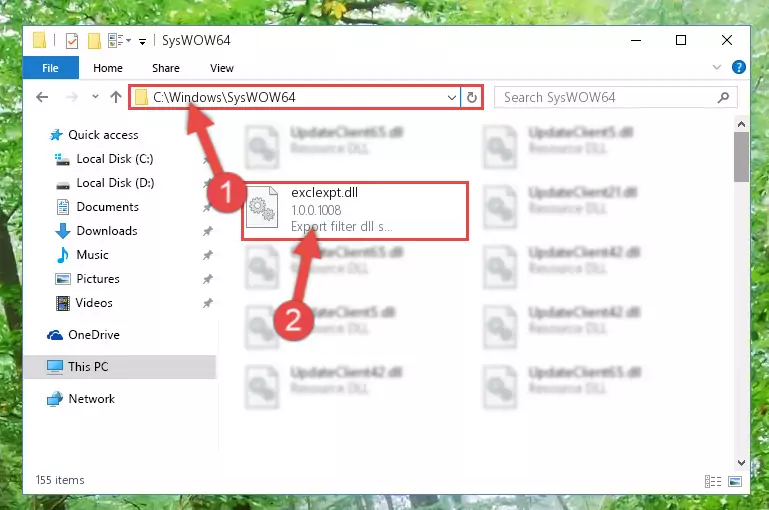Click the scrollbar up arrow

point(742,124)
